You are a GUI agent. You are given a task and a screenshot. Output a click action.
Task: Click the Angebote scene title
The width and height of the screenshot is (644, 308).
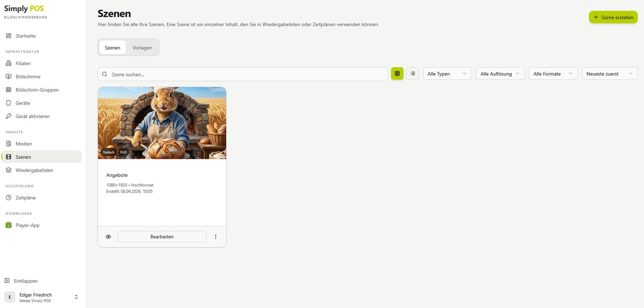click(117, 175)
